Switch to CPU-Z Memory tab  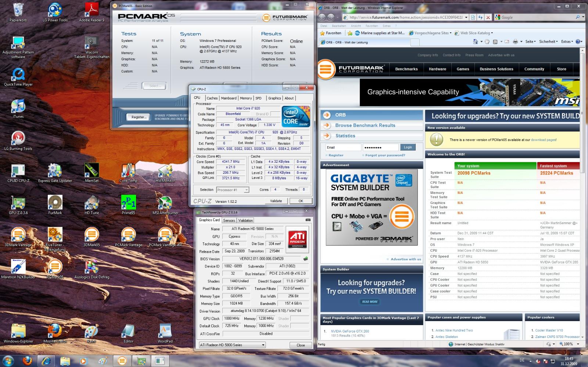point(246,98)
